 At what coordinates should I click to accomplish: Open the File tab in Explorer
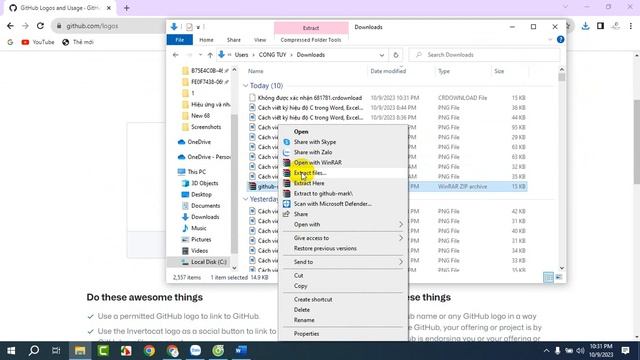coord(180,40)
